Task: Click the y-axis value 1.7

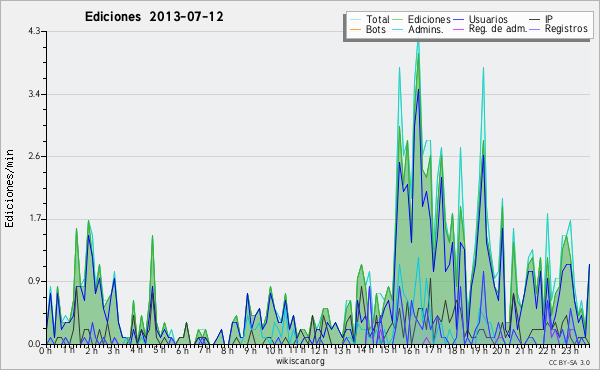Action: pyautogui.click(x=34, y=219)
